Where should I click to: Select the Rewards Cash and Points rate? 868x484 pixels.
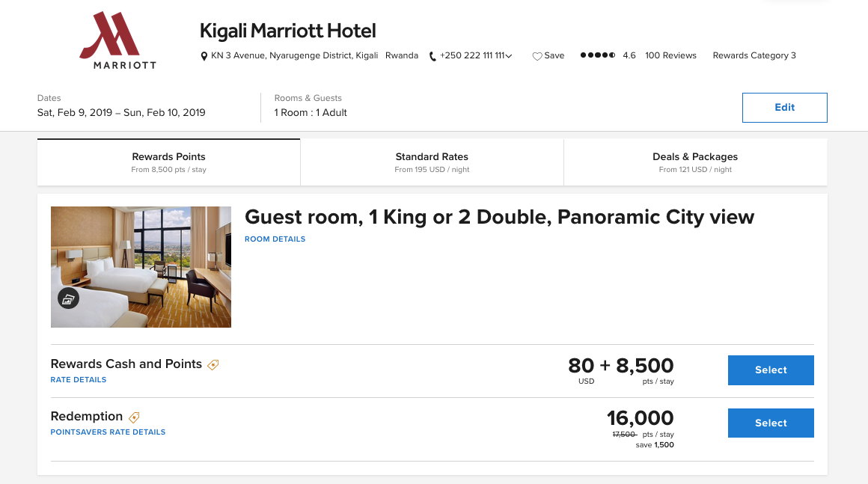point(771,370)
